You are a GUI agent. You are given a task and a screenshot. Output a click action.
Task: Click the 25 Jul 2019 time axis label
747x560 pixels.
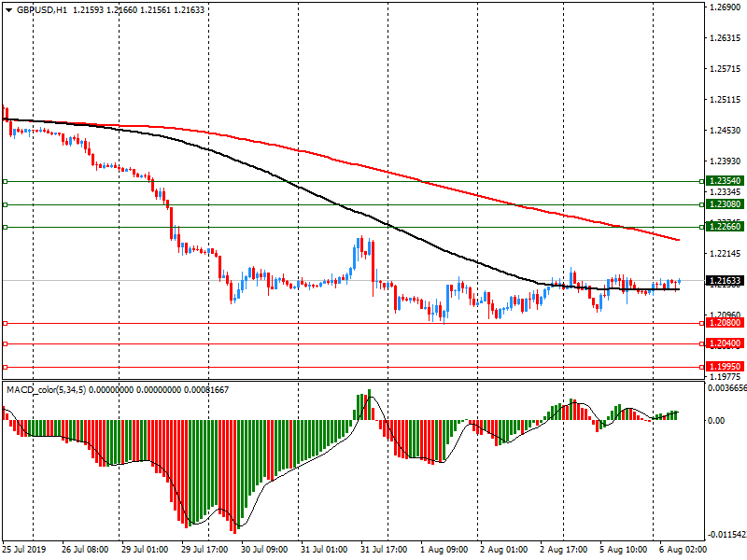pyautogui.click(x=24, y=550)
